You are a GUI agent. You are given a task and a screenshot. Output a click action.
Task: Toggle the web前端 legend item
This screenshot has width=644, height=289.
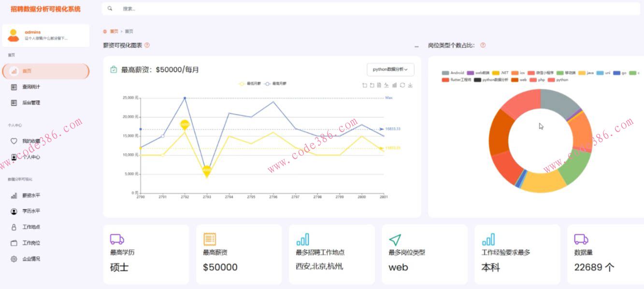click(x=479, y=73)
